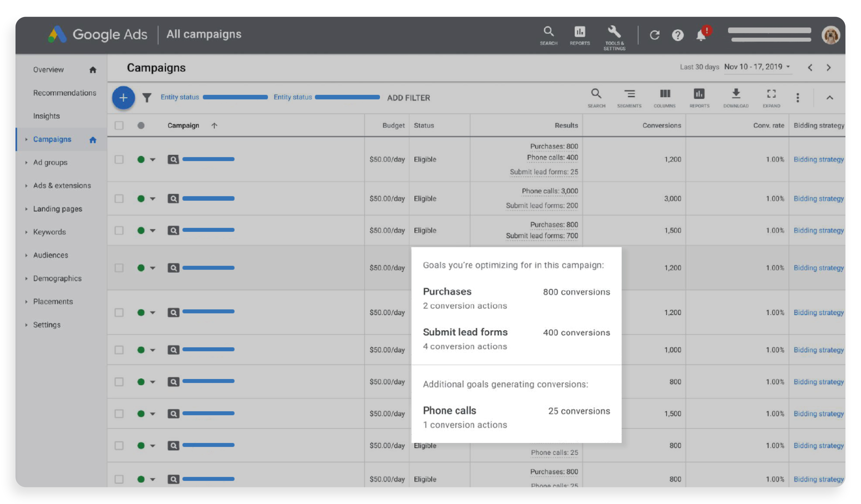
Task: Click ADD FILTER button
Action: 409,97
